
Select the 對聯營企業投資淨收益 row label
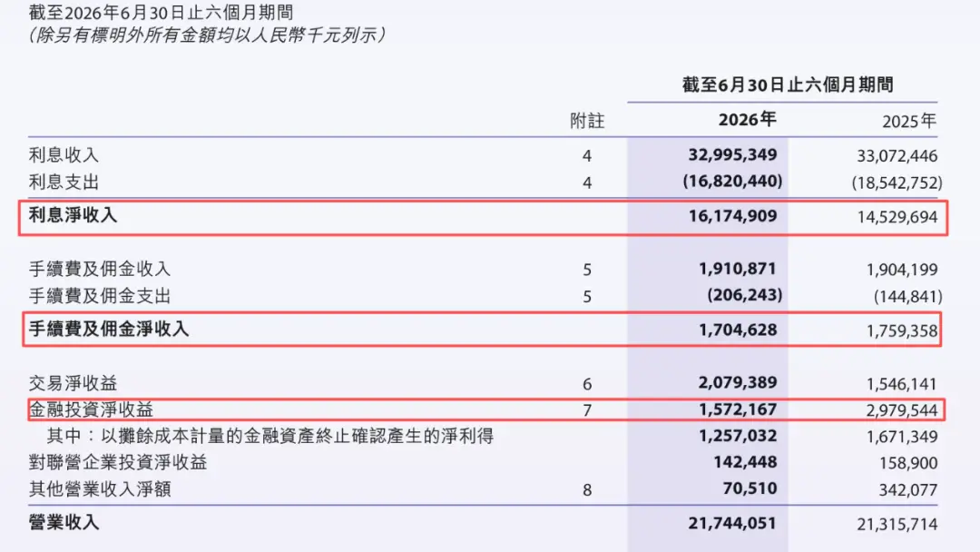117,462
